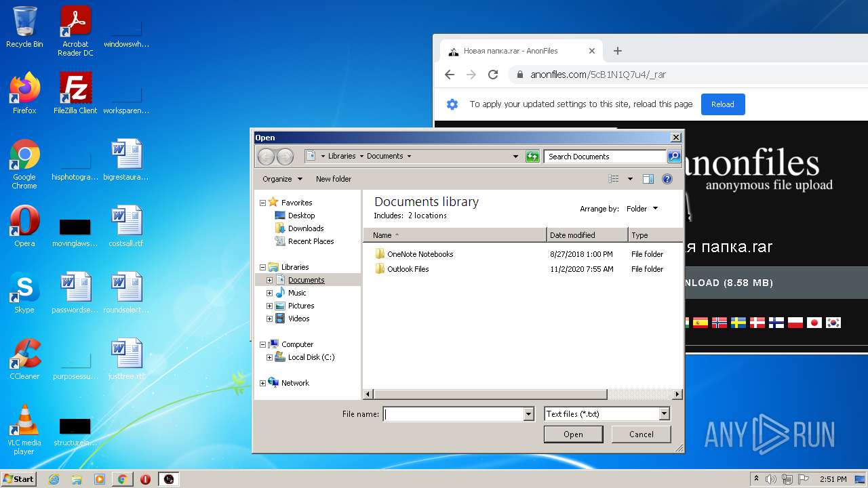Collapse the Libraries tree section
The width and height of the screenshot is (868, 488).
pyautogui.click(x=263, y=267)
